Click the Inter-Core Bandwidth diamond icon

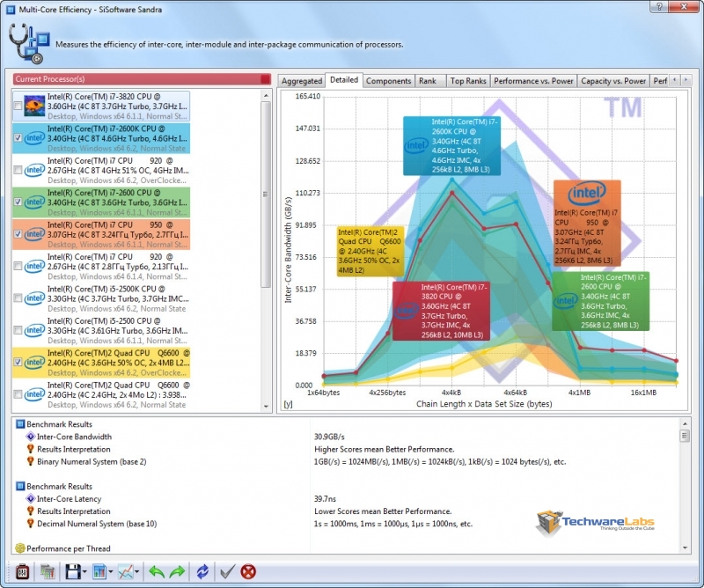tap(31, 437)
